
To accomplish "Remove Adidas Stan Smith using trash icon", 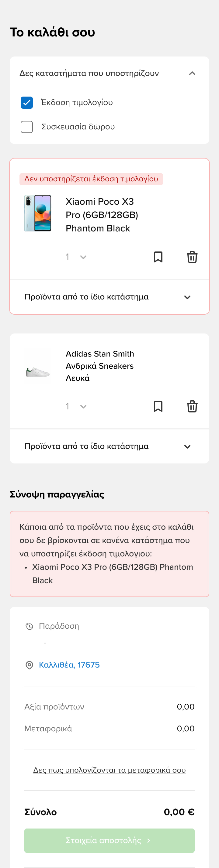I will pos(192,406).
